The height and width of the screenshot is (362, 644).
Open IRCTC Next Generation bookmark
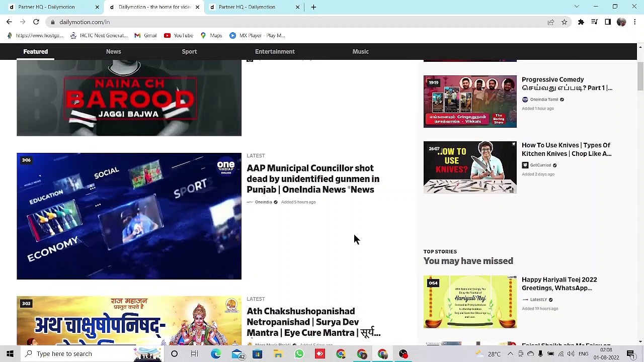[99, 35]
